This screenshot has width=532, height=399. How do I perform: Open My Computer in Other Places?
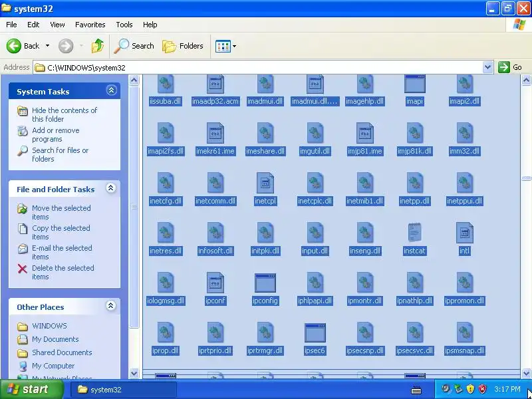(x=53, y=366)
